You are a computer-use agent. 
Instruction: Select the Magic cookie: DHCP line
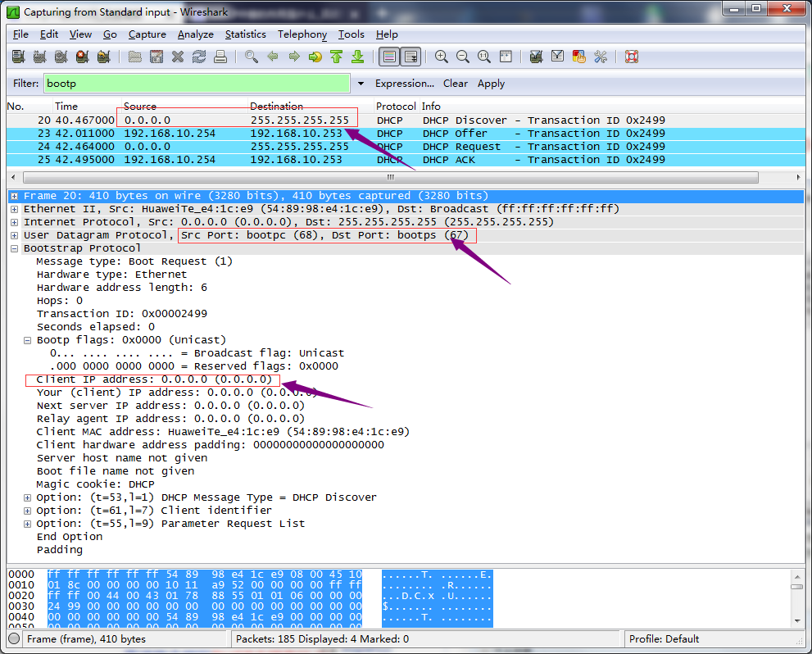[x=95, y=484]
